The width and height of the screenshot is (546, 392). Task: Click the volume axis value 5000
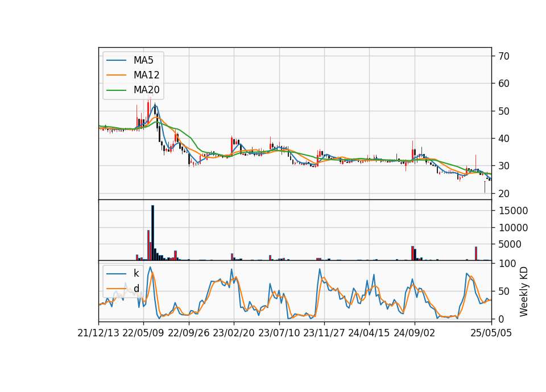[x=510, y=244]
